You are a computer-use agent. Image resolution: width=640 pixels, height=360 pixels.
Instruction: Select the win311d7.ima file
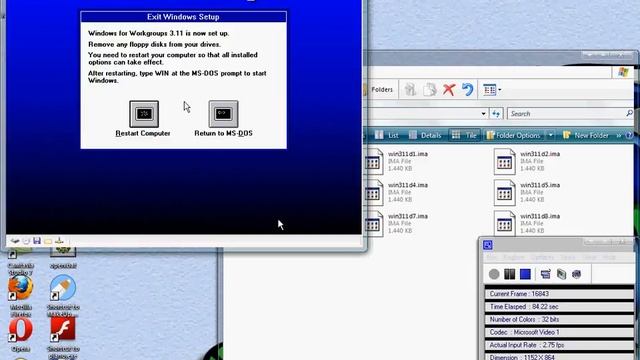tap(396, 223)
